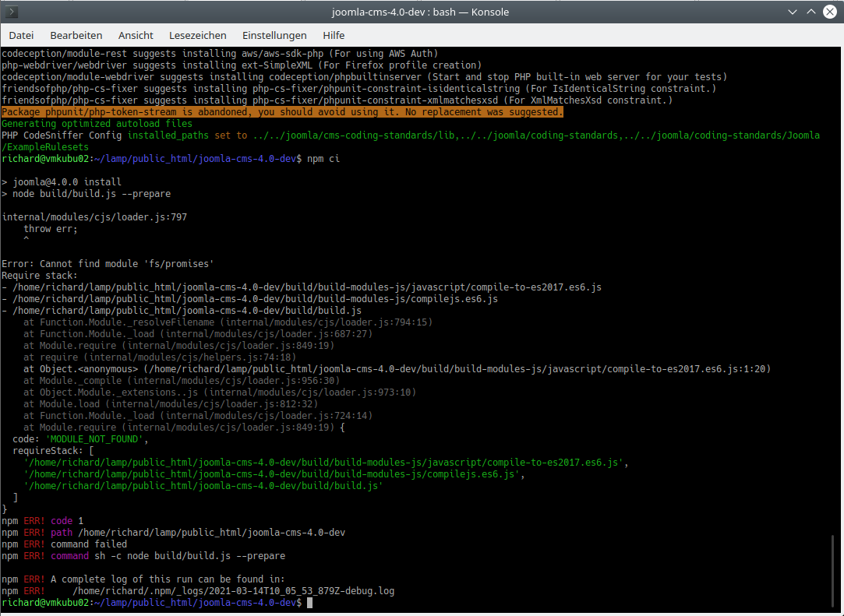Open the Bearbeiten menu
Viewport: 844px width, 616px height.
click(76, 36)
